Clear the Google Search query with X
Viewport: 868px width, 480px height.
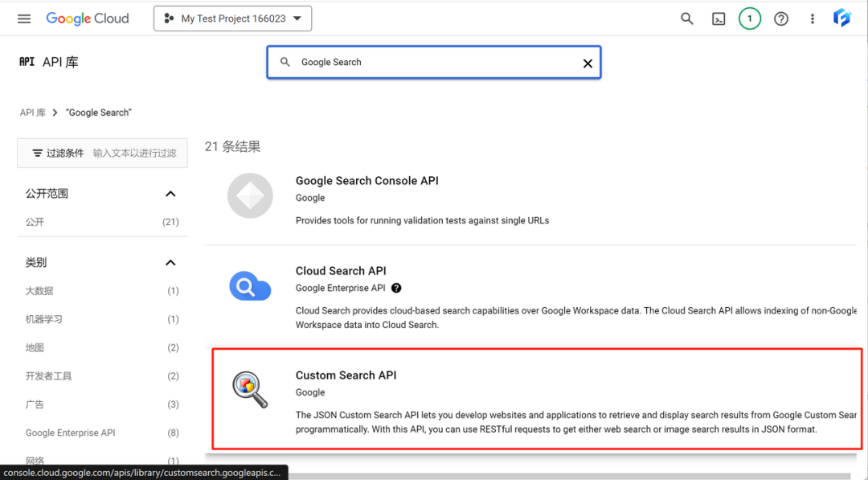coord(588,63)
